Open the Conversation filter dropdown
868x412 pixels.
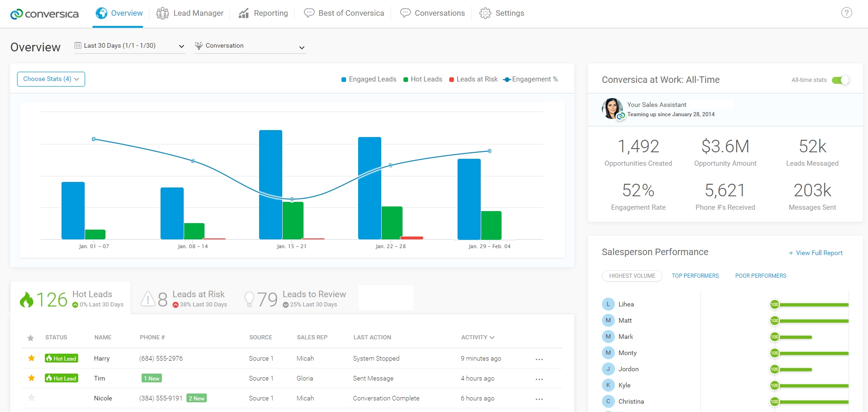250,46
